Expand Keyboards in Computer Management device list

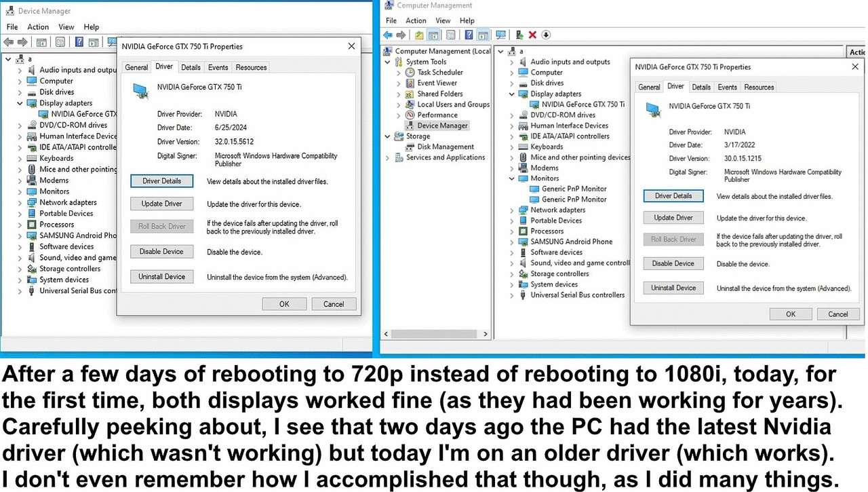click(x=512, y=147)
